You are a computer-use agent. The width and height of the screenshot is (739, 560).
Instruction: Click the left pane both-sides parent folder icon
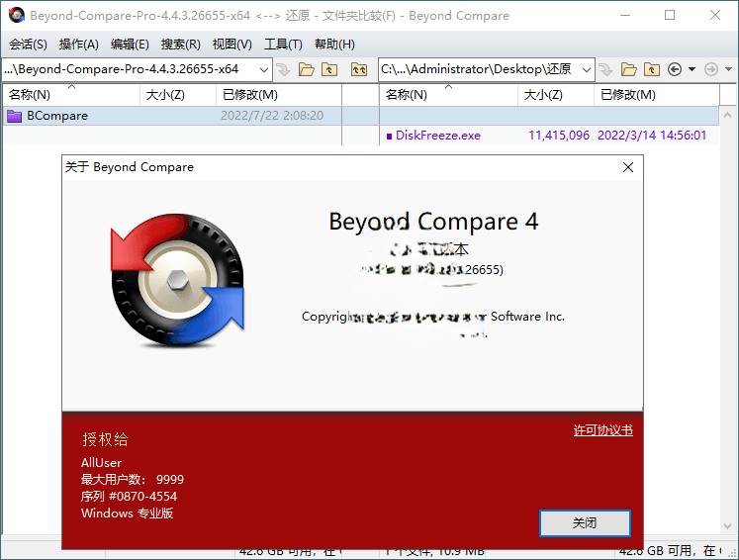[359, 70]
